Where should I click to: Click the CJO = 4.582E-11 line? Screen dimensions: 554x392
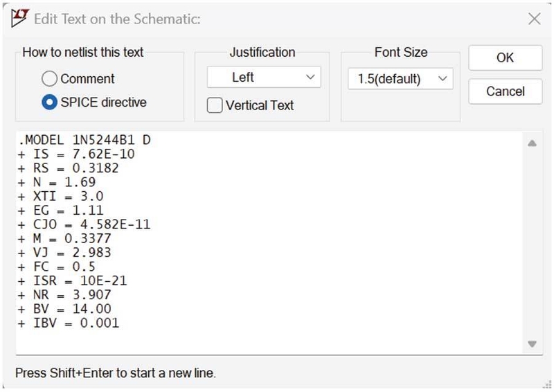[x=84, y=224]
